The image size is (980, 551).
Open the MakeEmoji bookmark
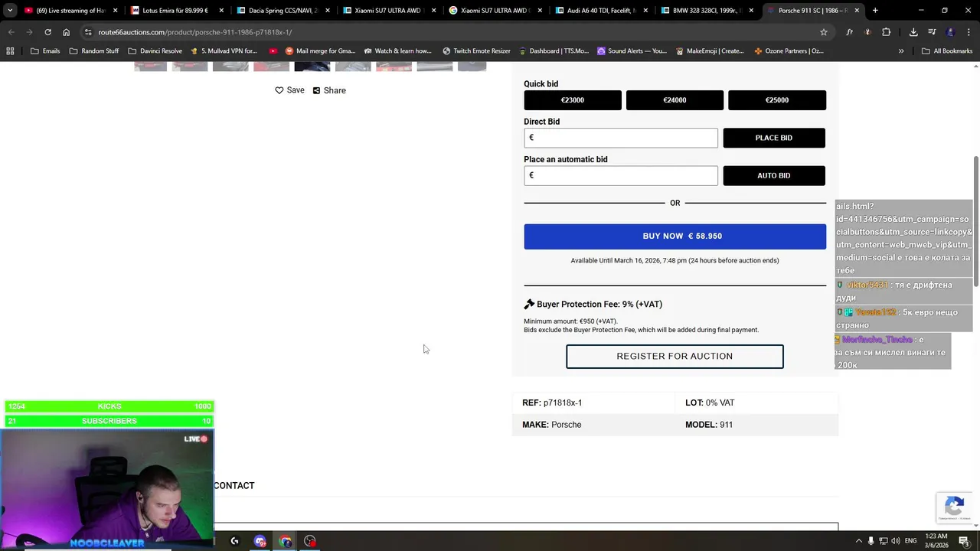[x=710, y=51]
